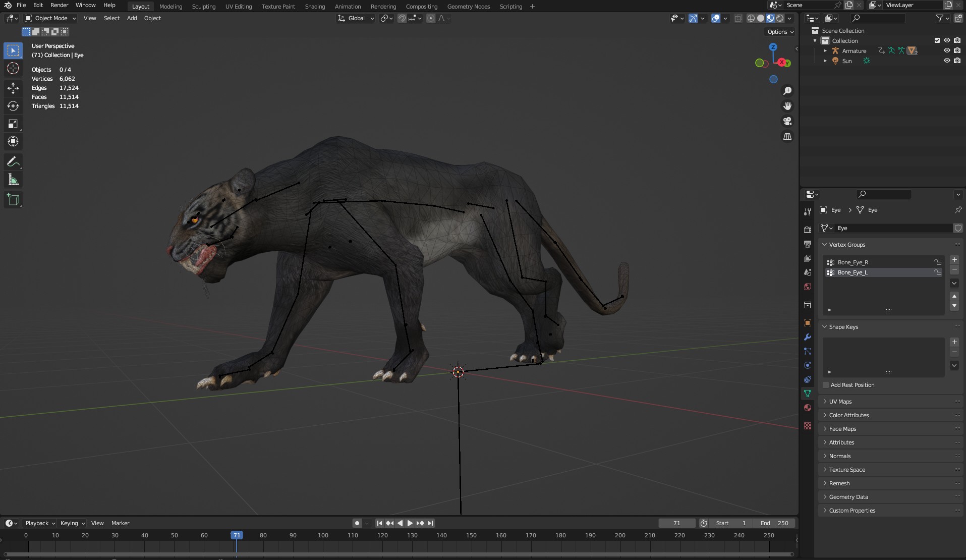The width and height of the screenshot is (966, 560).
Task: Choose the Annotate pencil tool
Action: pos(13,162)
